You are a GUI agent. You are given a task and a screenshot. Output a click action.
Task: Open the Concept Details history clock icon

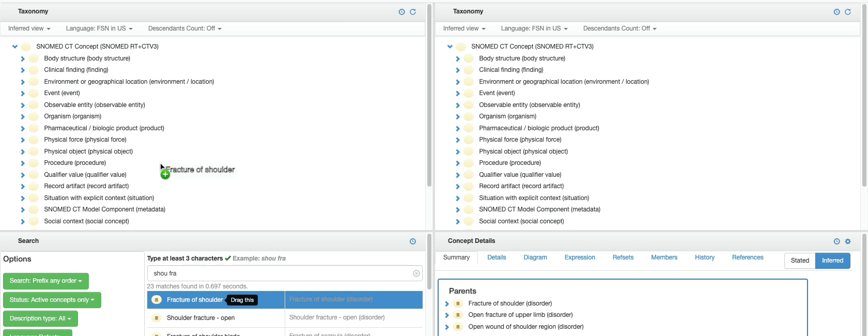tap(837, 241)
